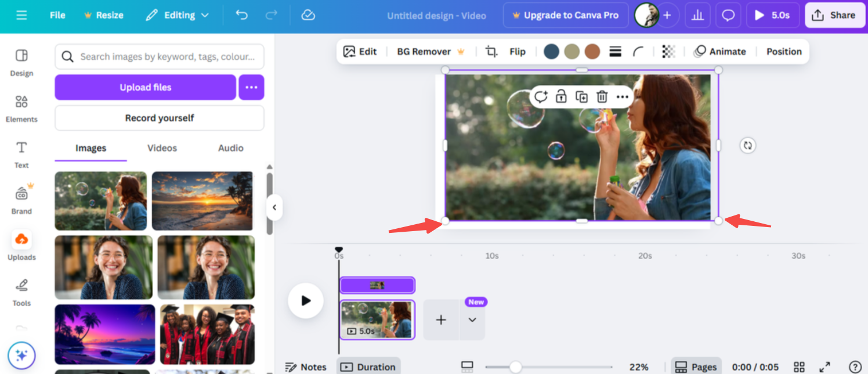This screenshot has width=868, height=374.
Task: Select the Crop tool icon
Action: 491,52
